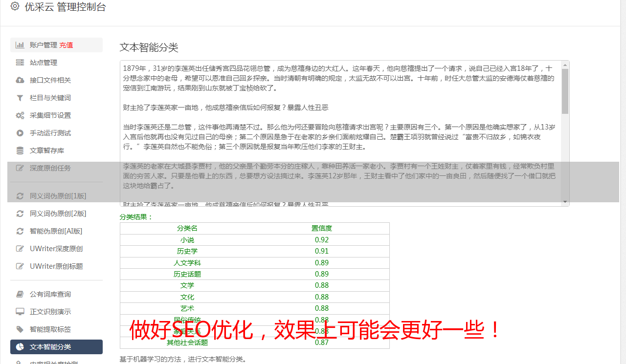Viewport: 626px width, 364px height.
Task: Click the edit icon for UWriter深度原创
Action: click(x=20, y=249)
